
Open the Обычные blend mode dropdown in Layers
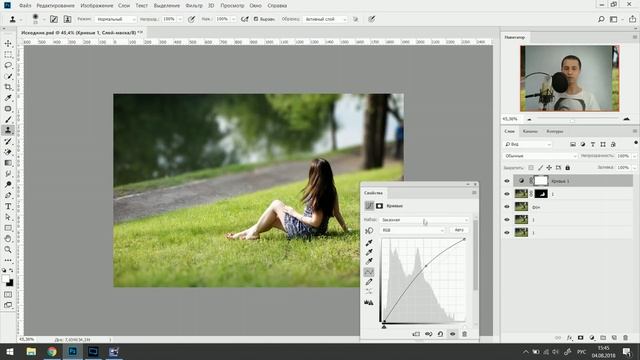click(x=540, y=156)
